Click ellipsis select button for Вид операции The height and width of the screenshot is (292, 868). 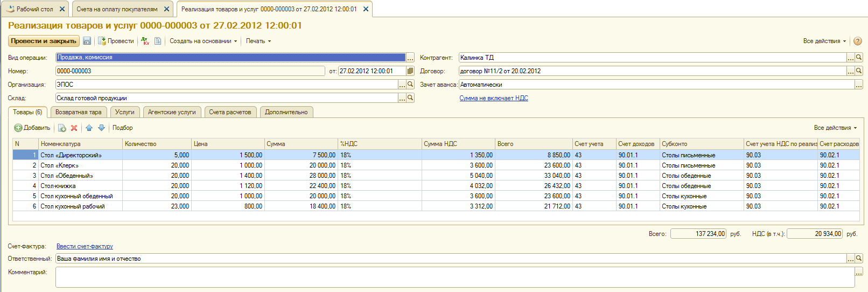click(410, 57)
